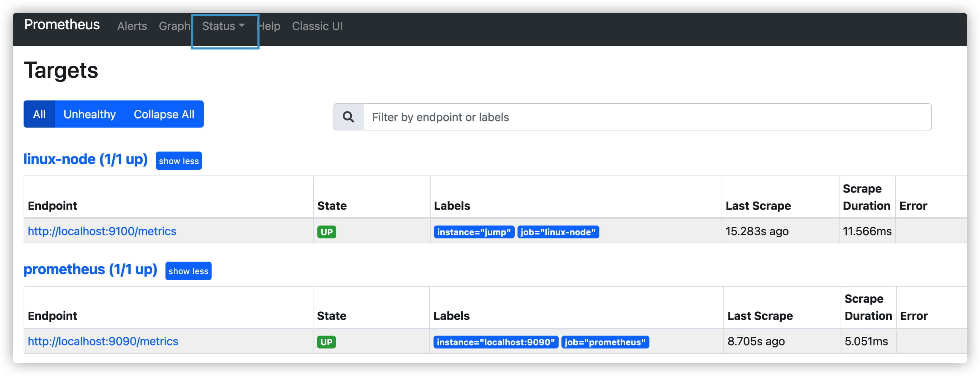The image size is (980, 376).
Task: Go to the Graph page
Action: 174,26
